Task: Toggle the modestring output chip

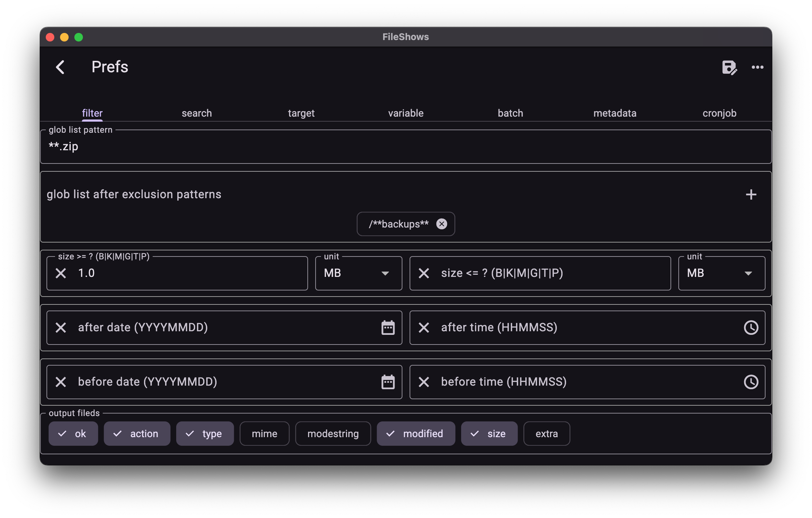Action: (x=333, y=434)
